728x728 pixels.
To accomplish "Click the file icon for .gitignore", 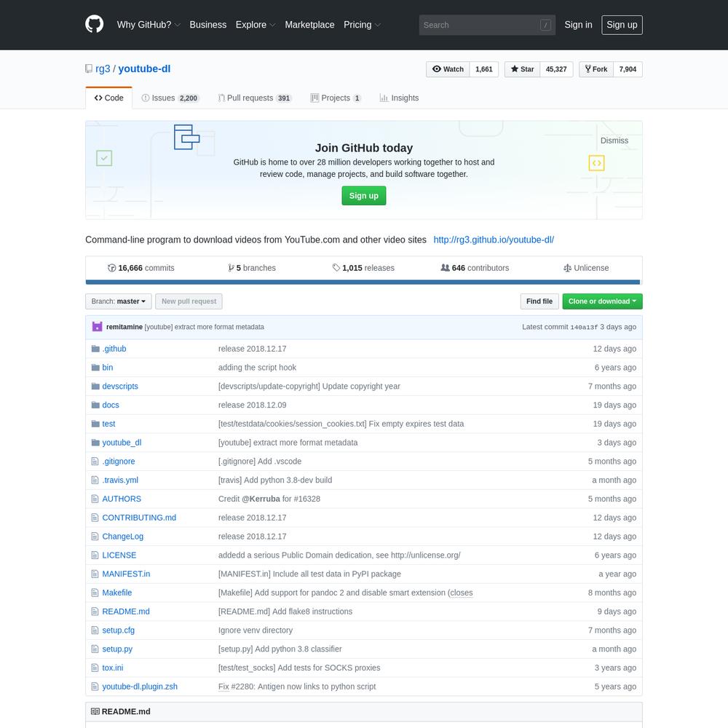I will (x=95, y=461).
